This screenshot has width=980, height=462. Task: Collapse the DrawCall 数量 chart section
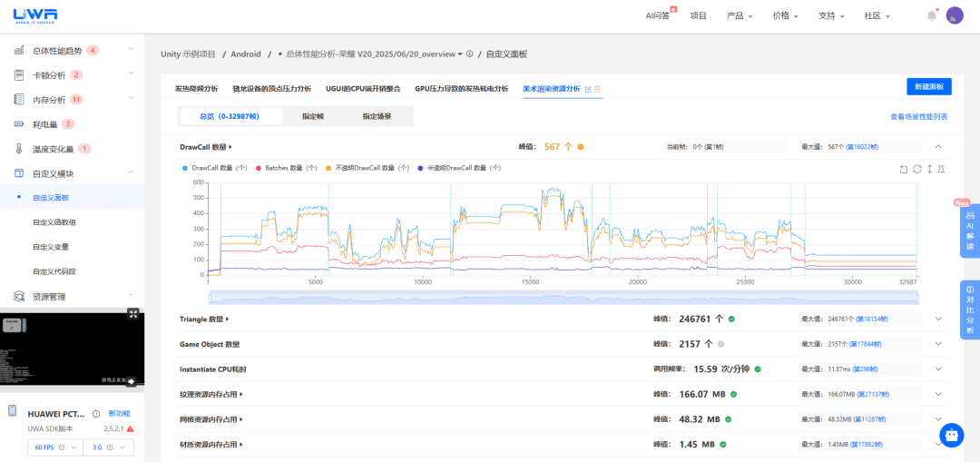tap(938, 146)
